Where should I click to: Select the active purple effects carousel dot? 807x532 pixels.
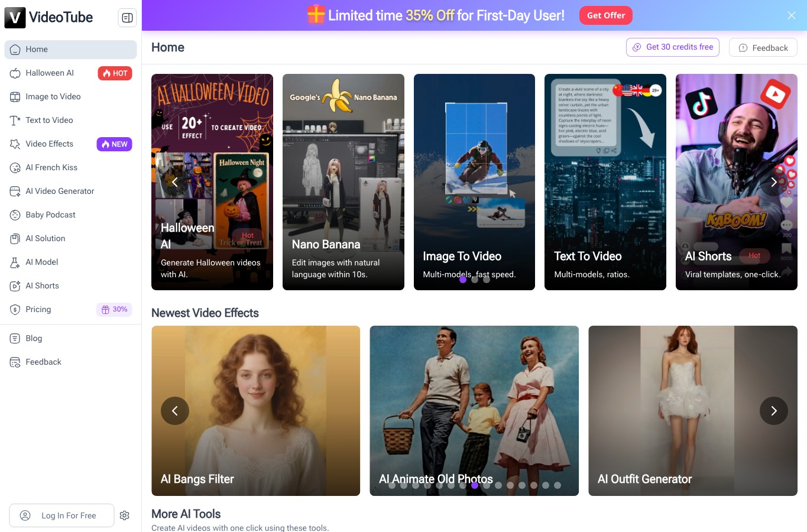tap(475, 485)
